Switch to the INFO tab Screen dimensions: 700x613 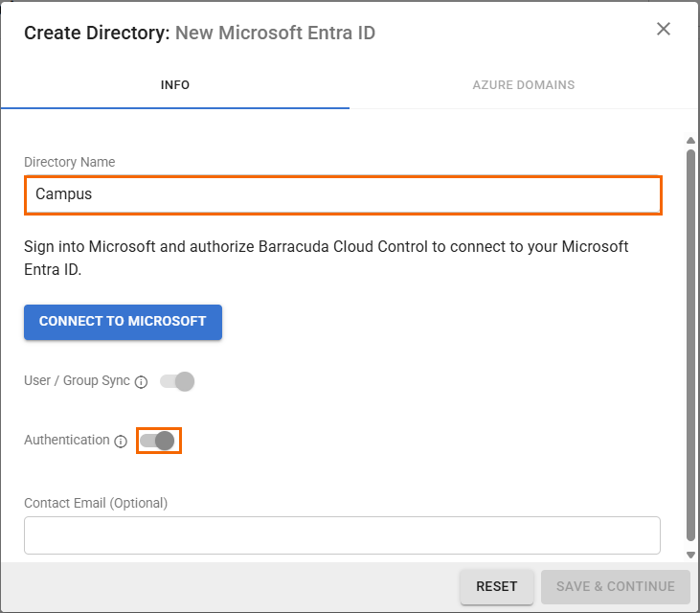pos(175,85)
